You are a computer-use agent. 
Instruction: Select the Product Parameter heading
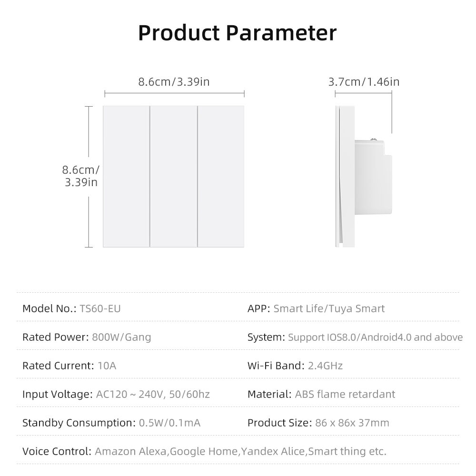[x=238, y=33]
